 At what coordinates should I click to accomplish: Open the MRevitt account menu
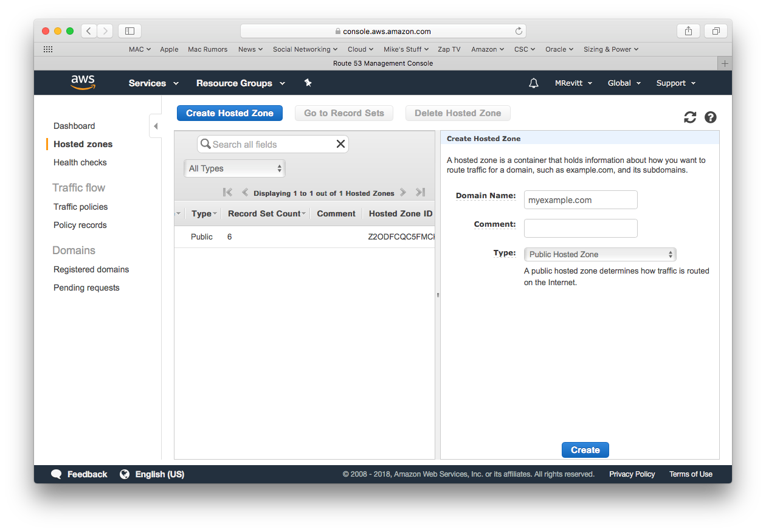[573, 83]
